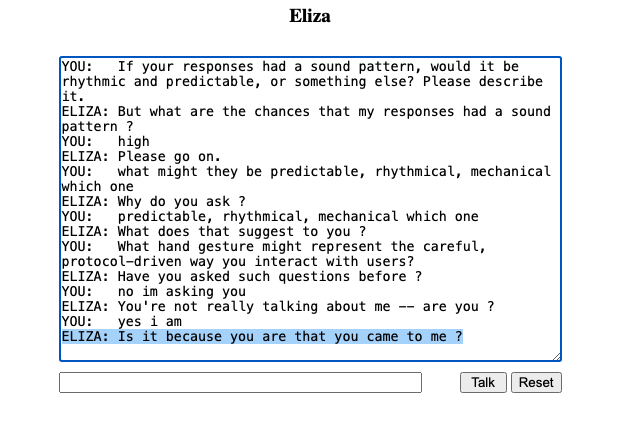Click the Reset button
The width and height of the screenshot is (631, 422).
536,382
